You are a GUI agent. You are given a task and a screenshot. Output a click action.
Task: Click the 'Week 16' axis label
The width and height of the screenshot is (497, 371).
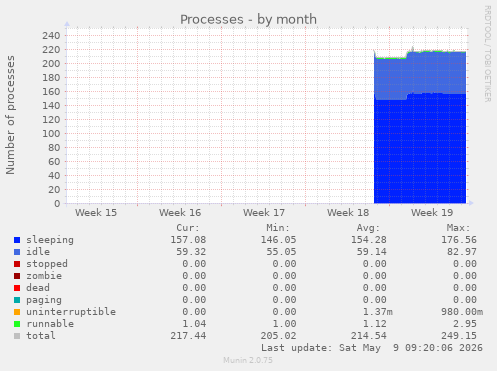[x=180, y=213]
